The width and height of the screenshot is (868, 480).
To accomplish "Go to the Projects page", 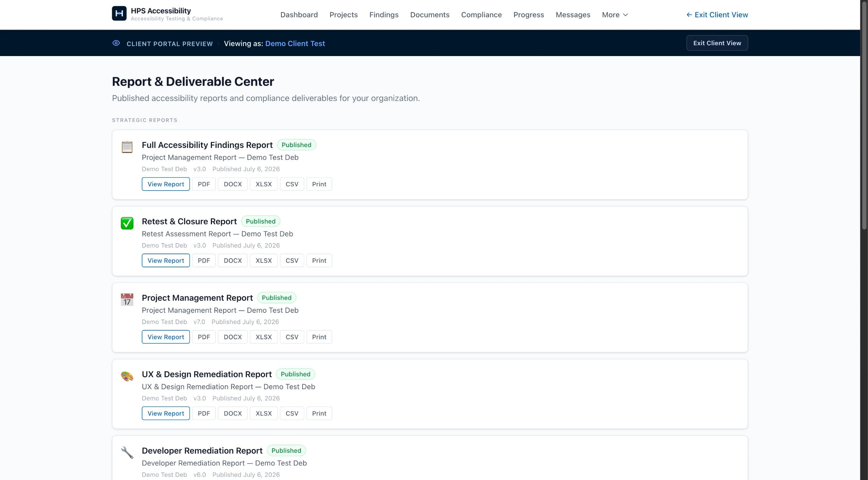I will 344,15.
